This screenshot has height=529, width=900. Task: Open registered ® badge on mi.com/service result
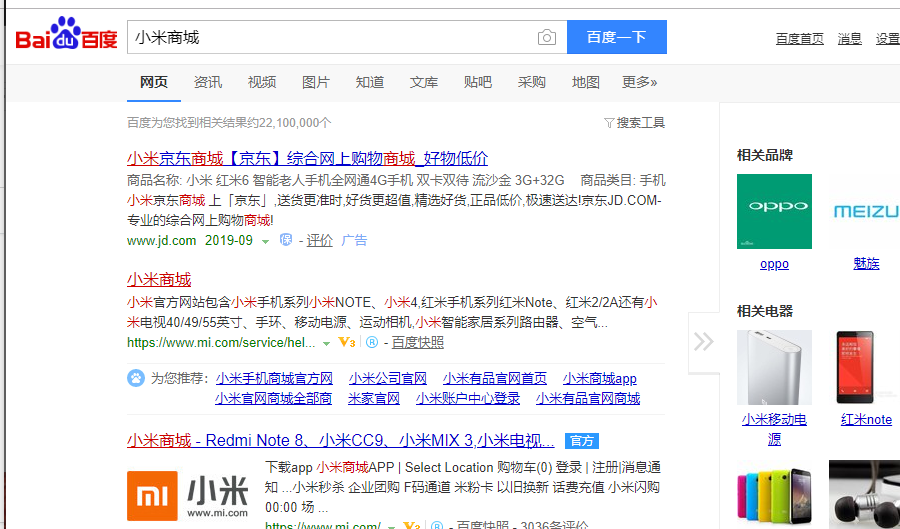(x=372, y=343)
